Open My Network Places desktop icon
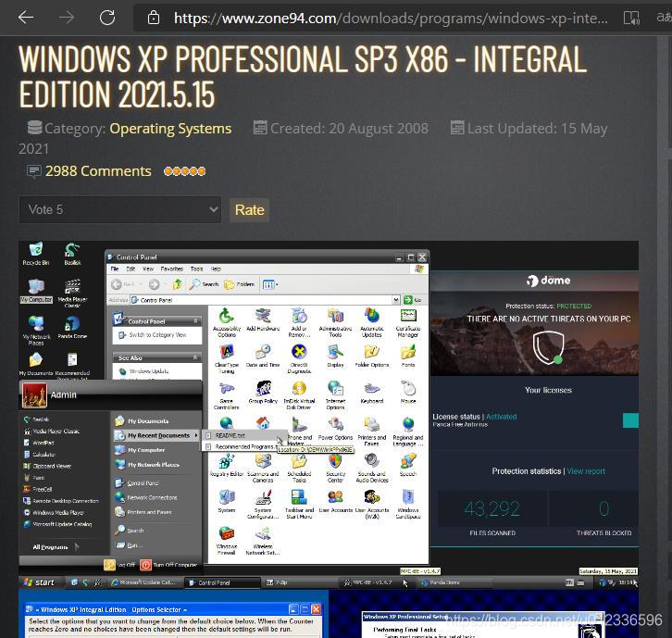 36,331
